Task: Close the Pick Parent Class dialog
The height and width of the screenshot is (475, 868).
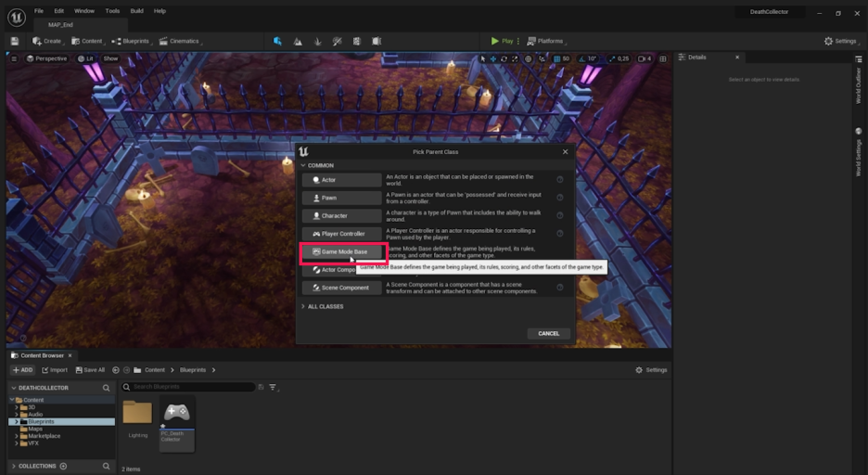Action: (x=565, y=152)
